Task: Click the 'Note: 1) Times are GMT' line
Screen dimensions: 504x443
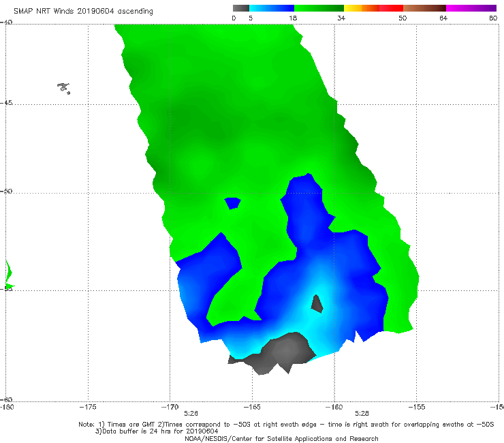Action: 286,425
